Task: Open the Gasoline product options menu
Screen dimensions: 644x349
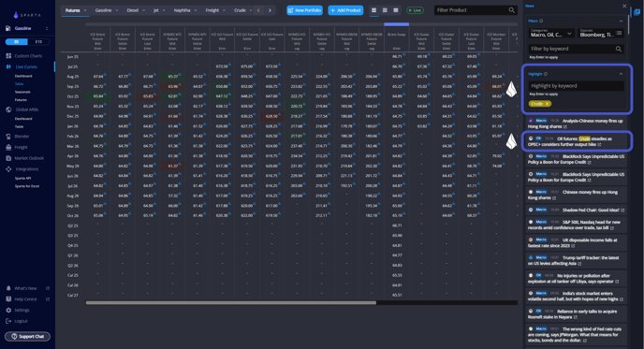Action: [x=47, y=28]
